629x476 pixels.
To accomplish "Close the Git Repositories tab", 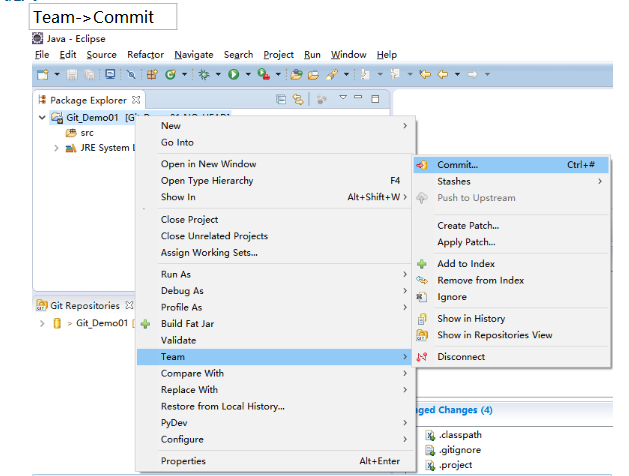I will [129, 306].
